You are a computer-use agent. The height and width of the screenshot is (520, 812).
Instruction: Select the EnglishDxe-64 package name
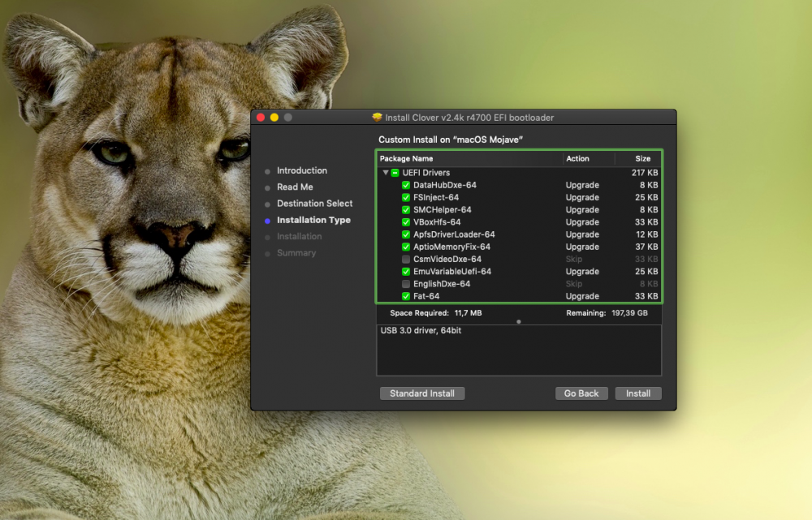tap(442, 284)
